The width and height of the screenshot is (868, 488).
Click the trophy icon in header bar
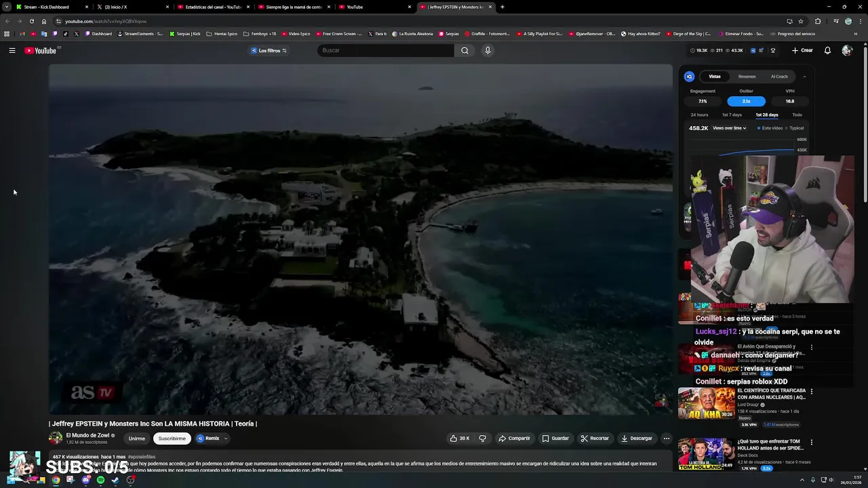[x=773, y=50]
